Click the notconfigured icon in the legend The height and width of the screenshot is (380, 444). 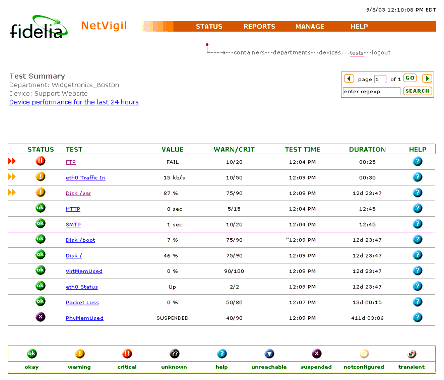[364, 354]
